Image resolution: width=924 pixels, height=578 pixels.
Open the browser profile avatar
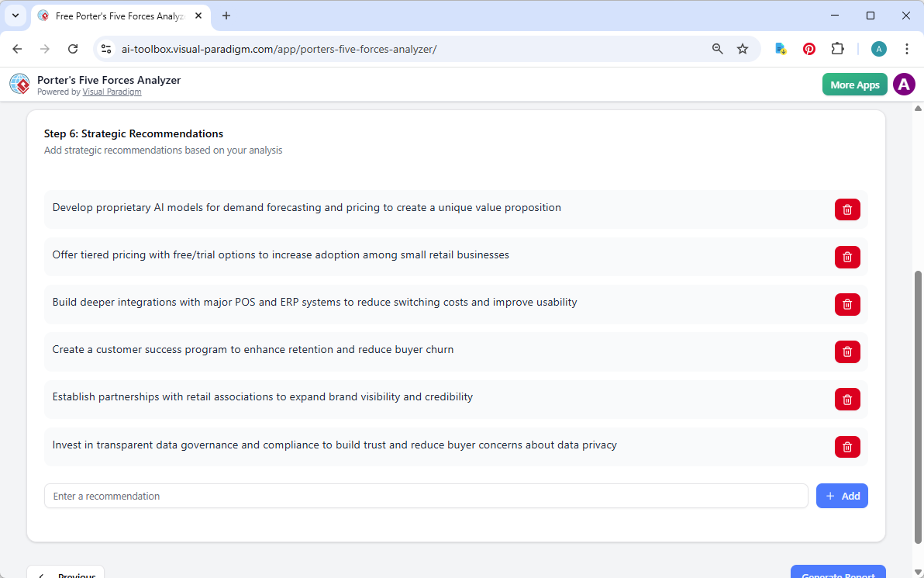pos(879,48)
